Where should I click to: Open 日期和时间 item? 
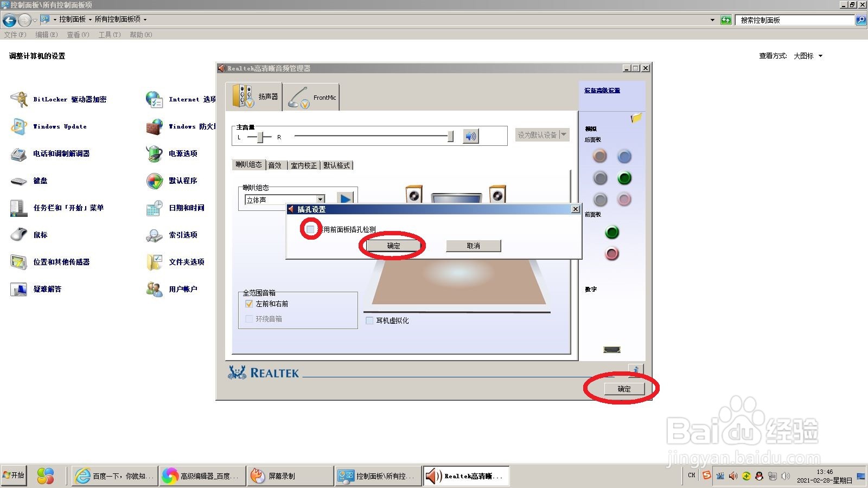(x=175, y=208)
